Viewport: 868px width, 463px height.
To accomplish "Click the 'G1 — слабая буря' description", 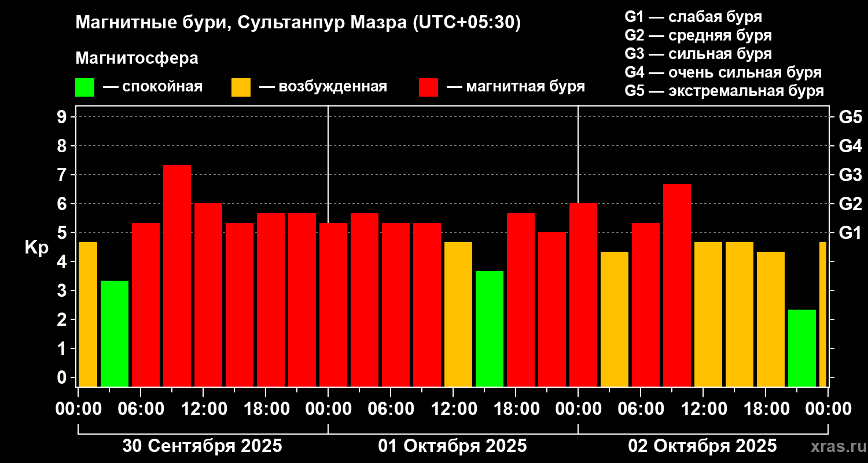I will click(693, 16).
